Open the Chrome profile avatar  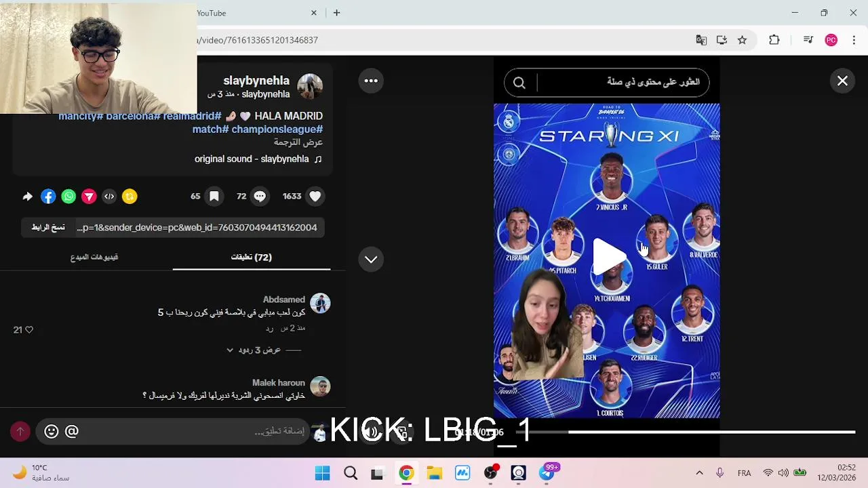point(831,40)
